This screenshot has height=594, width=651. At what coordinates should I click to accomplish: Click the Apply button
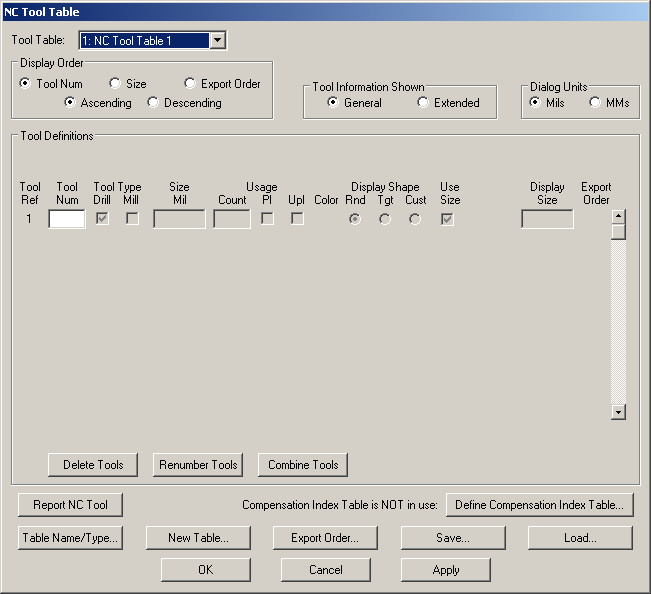[x=446, y=570]
